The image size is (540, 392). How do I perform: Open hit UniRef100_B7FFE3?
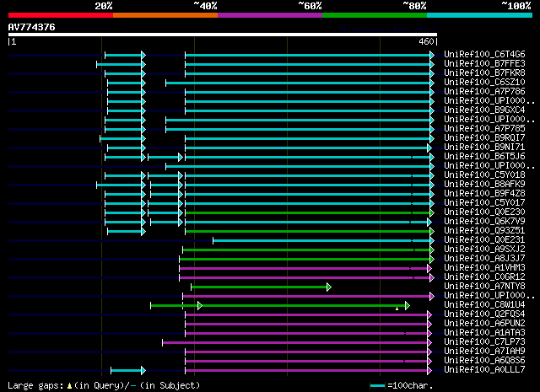(484, 64)
